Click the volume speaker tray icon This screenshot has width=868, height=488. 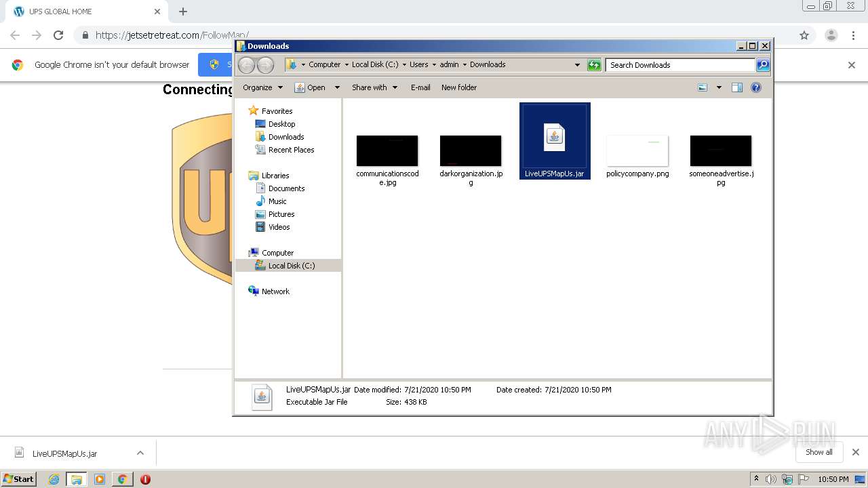click(x=770, y=479)
